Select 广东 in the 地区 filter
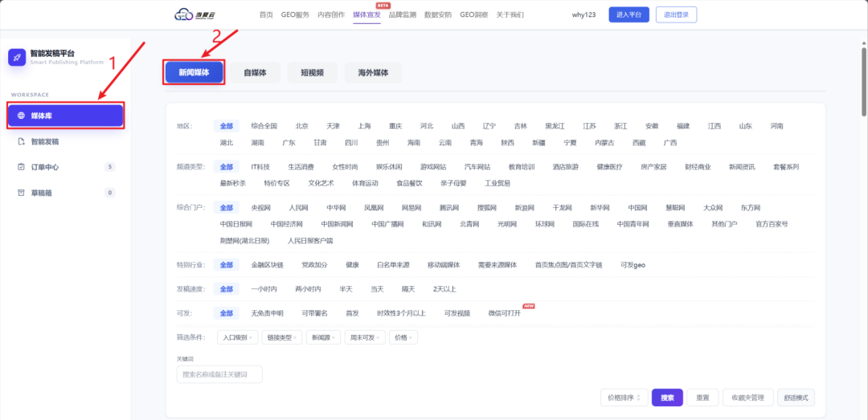Viewport: 868px width, 420px height. click(289, 143)
